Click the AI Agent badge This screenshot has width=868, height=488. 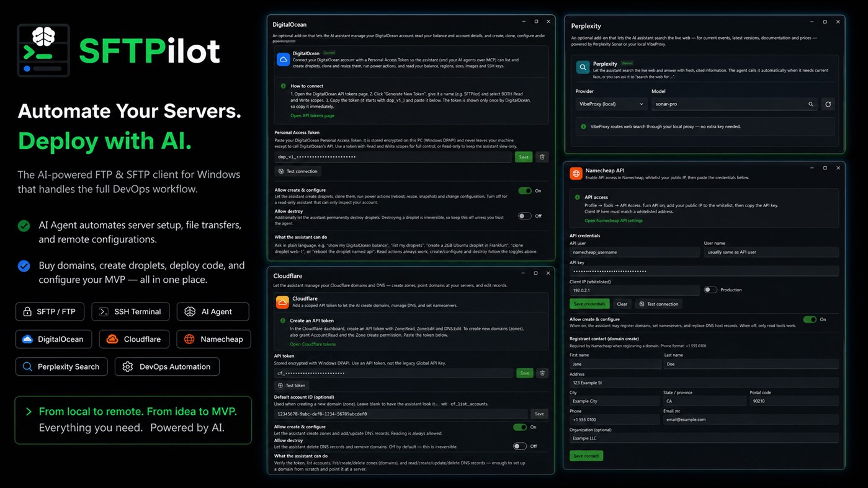(x=213, y=311)
